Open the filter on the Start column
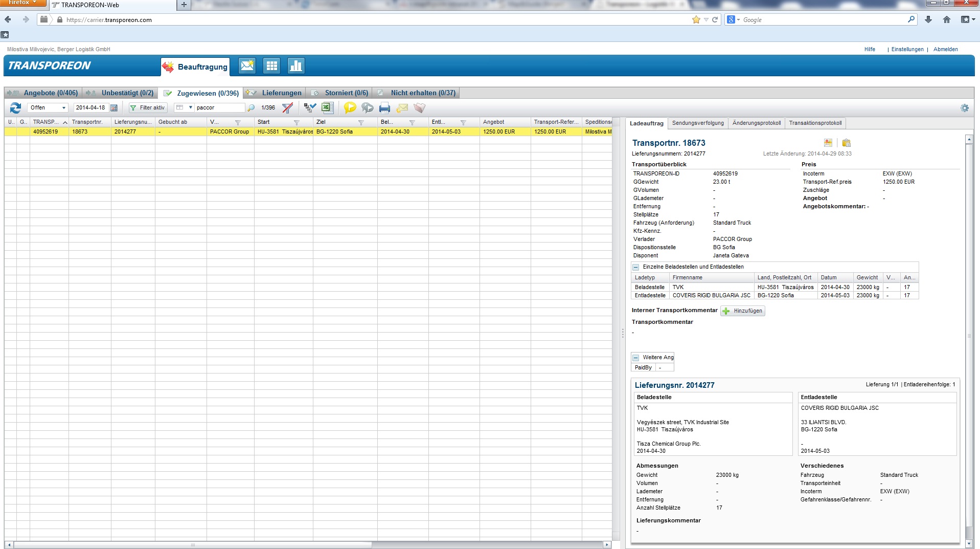This screenshot has width=980, height=549. (297, 122)
